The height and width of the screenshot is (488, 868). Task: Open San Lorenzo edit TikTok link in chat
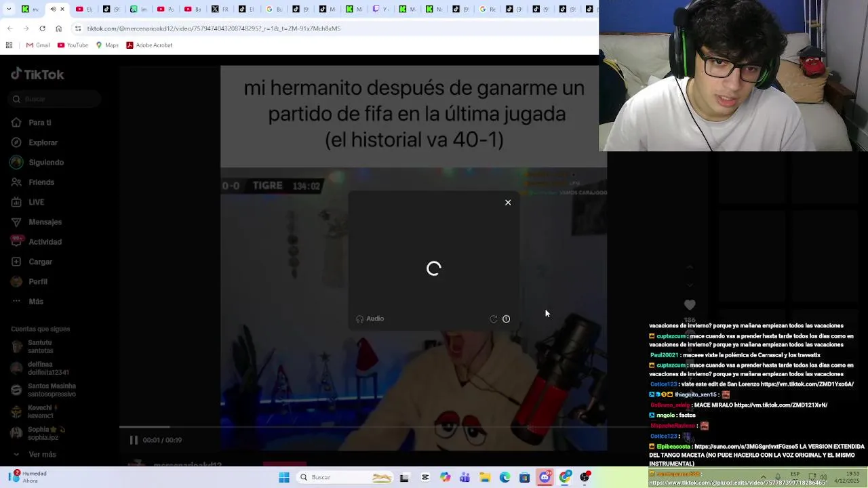(x=808, y=384)
